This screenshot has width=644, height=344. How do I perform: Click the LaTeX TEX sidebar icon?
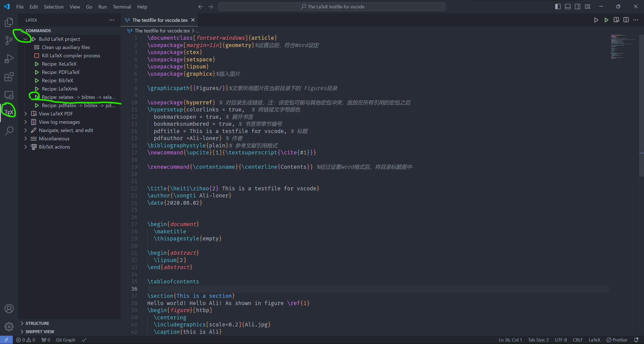pos(9,112)
